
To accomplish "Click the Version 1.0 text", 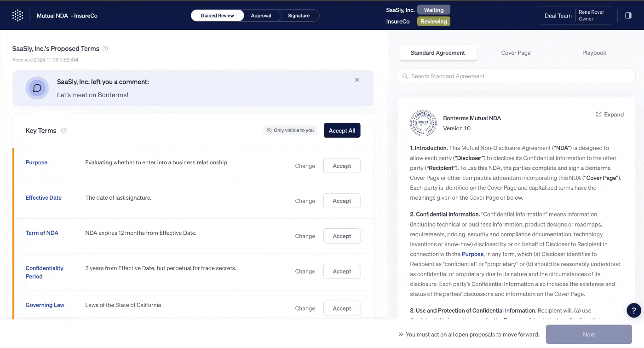I will [457, 128].
